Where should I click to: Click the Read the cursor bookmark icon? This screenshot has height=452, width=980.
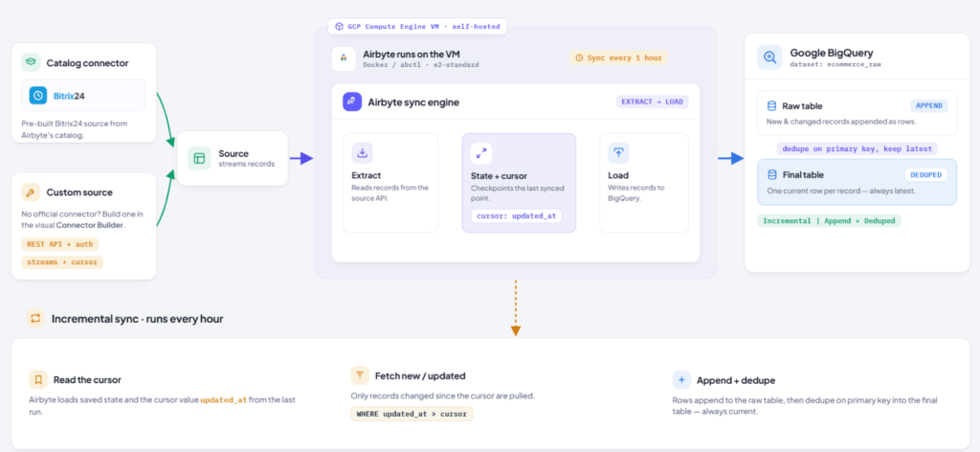[38, 379]
